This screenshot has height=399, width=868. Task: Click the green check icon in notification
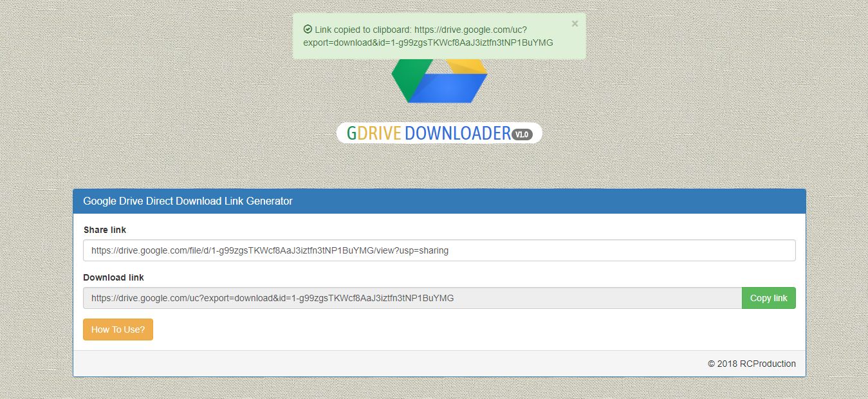click(308, 30)
